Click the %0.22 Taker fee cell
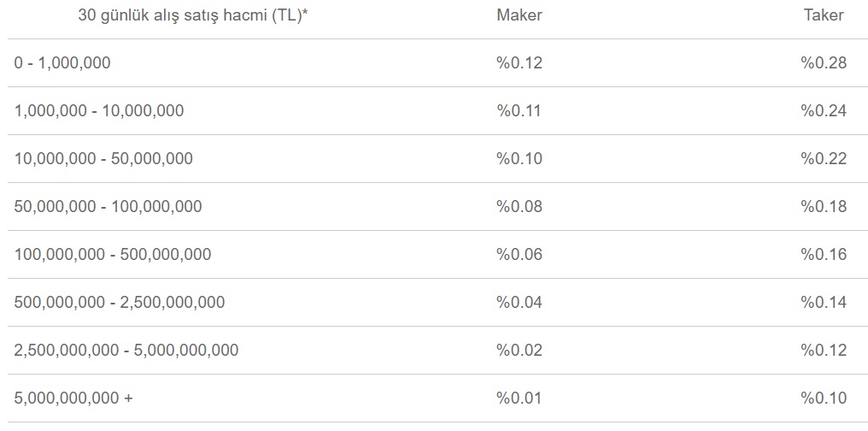 pyautogui.click(x=824, y=158)
